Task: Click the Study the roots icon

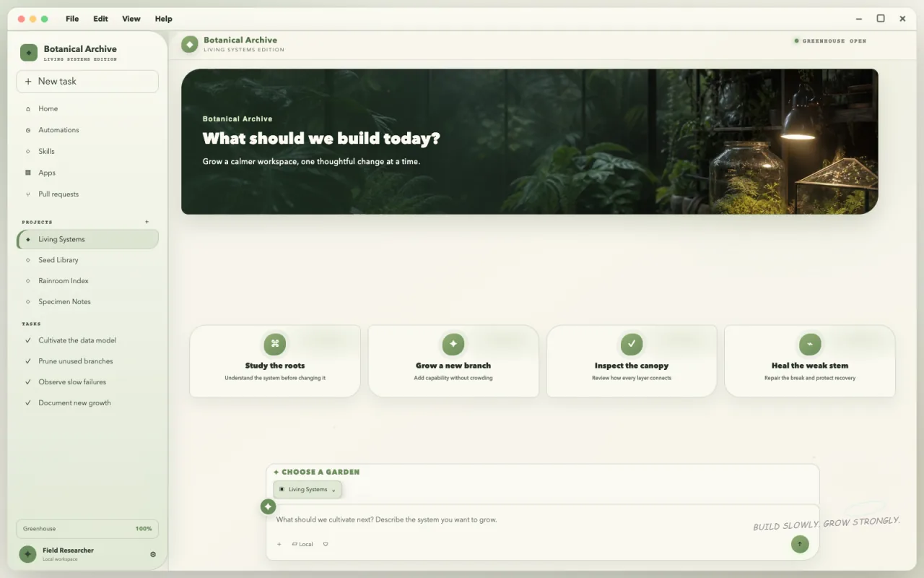Action: pyautogui.click(x=275, y=345)
